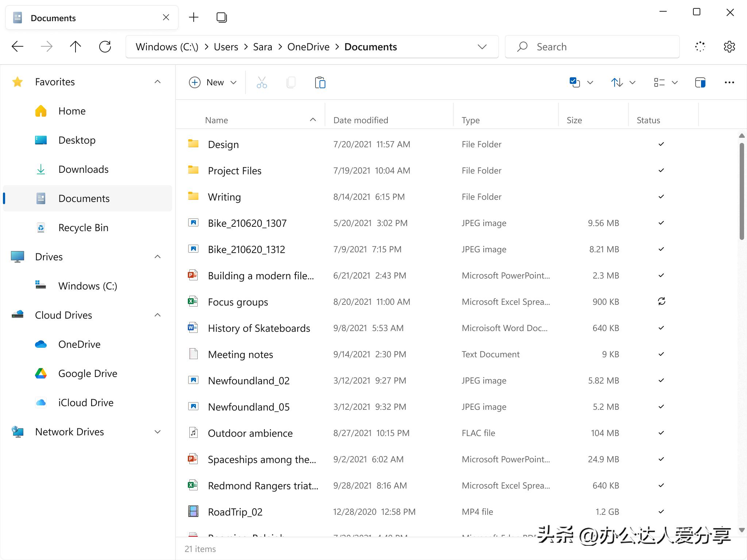
Task: Open the See more ellipsis menu
Action: click(729, 82)
